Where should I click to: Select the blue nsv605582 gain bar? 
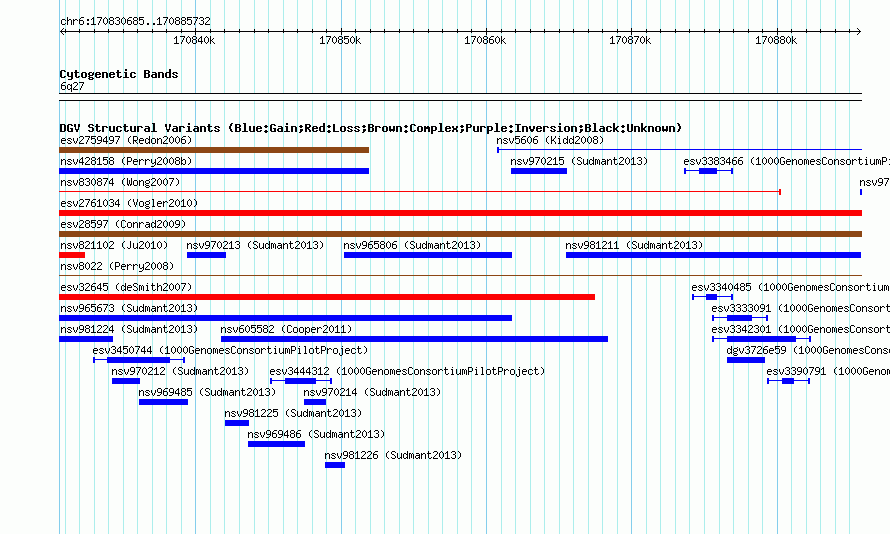pos(414,339)
